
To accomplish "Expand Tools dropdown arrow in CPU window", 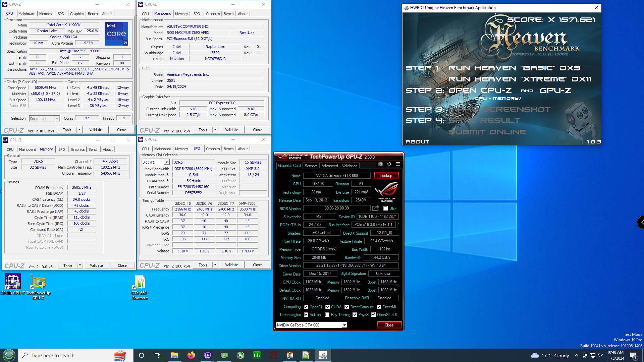I will coord(79,130).
